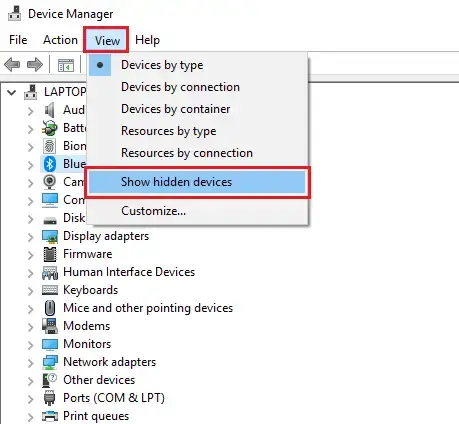Click the Forward arrow toolbar icon
The width and height of the screenshot is (459, 424).
click(x=35, y=64)
